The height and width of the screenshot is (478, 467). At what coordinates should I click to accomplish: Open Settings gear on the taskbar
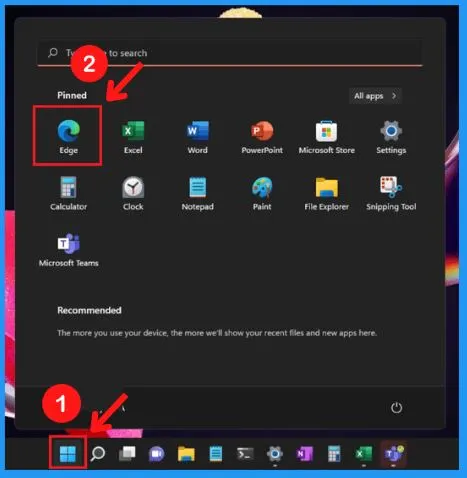click(275, 454)
